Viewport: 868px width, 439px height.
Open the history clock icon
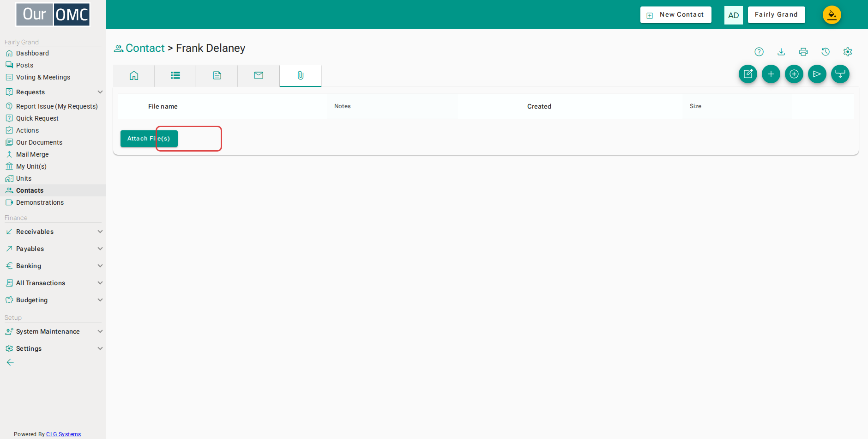(826, 52)
